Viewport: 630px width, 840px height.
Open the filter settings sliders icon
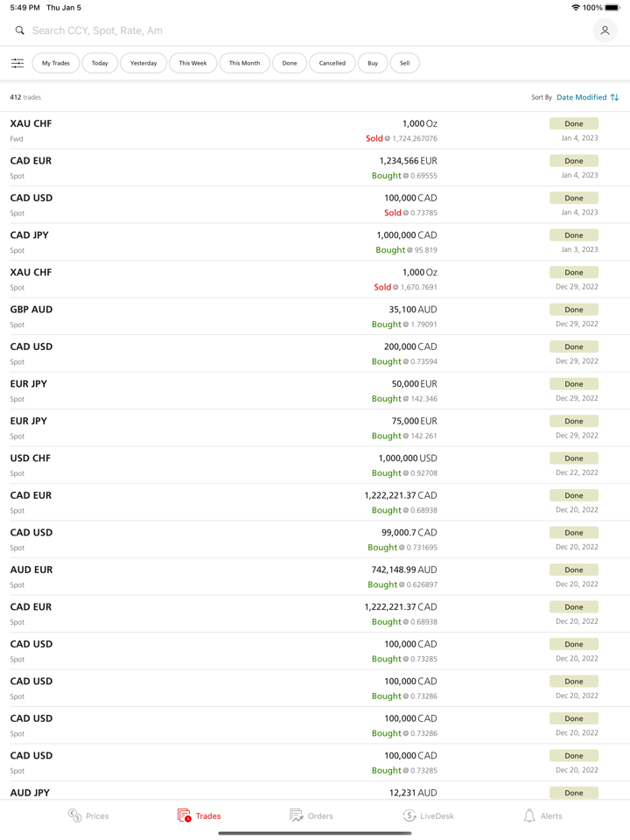[x=17, y=63]
